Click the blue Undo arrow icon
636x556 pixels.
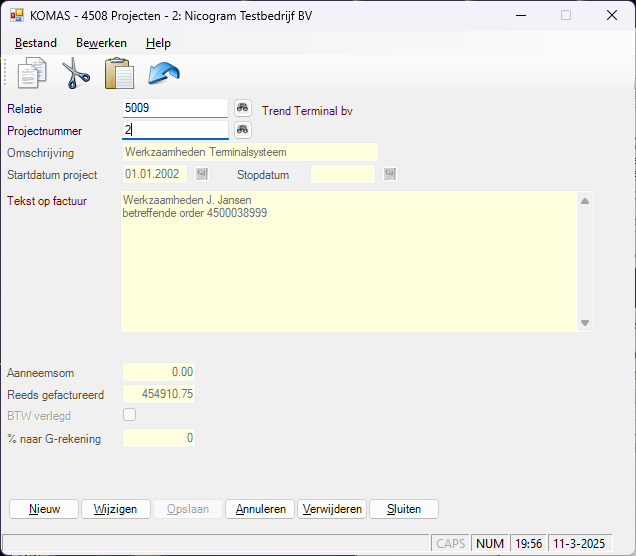[x=163, y=73]
